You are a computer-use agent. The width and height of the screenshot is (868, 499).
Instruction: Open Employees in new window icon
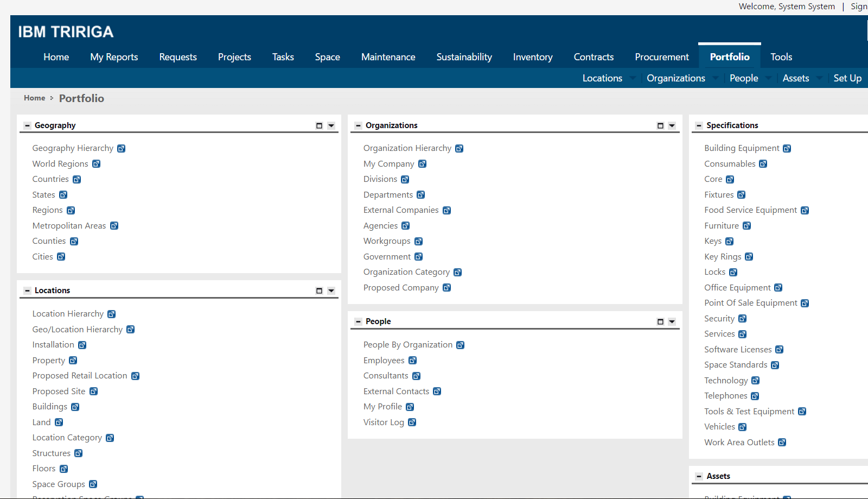[412, 361]
